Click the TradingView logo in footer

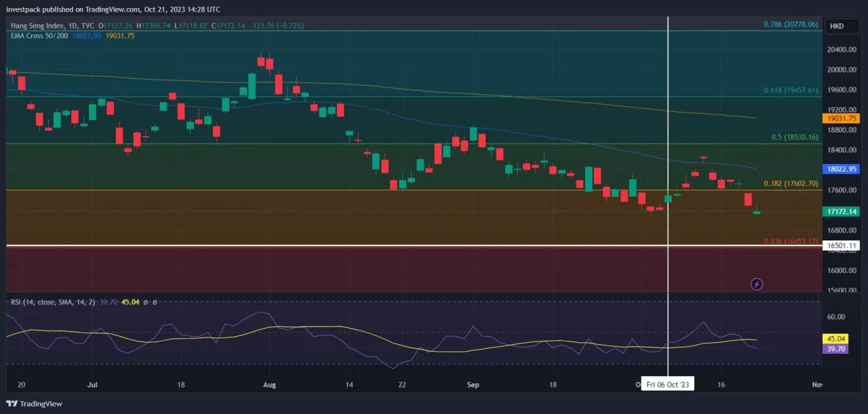pos(34,404)
